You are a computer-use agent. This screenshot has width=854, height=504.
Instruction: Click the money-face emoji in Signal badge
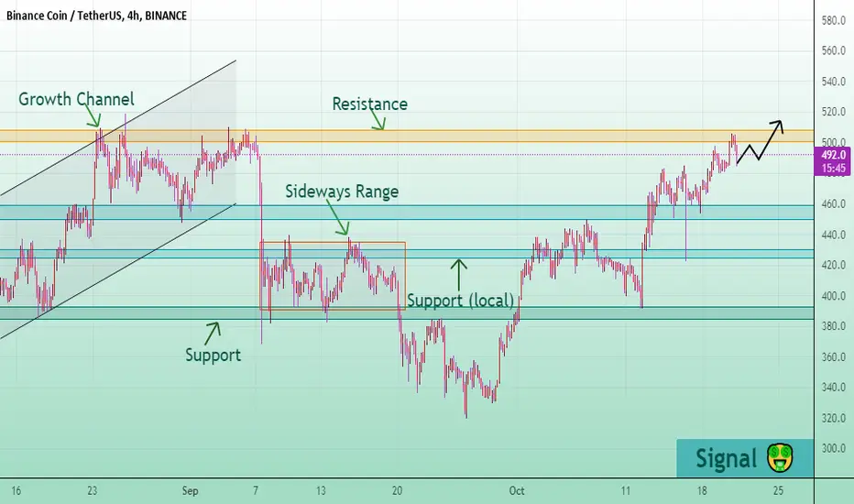click(x=780, y=458)
